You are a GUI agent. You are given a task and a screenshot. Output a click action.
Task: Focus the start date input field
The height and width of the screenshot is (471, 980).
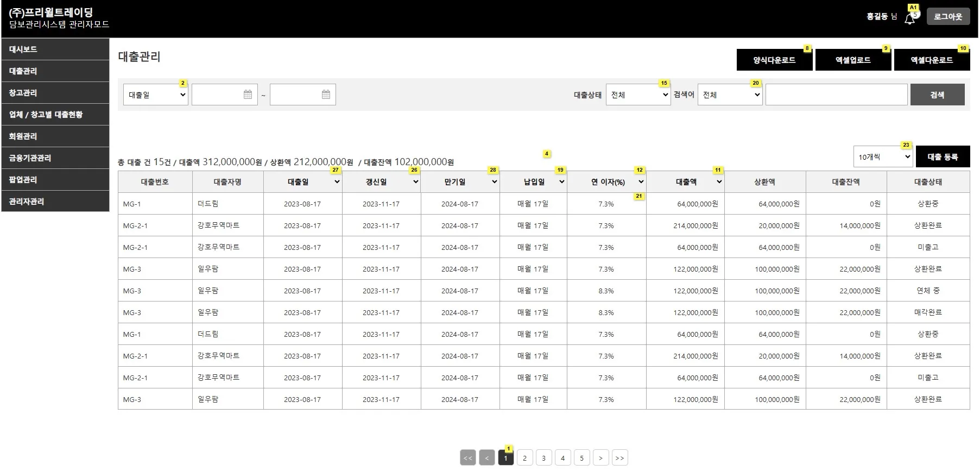tap(224, 95)
